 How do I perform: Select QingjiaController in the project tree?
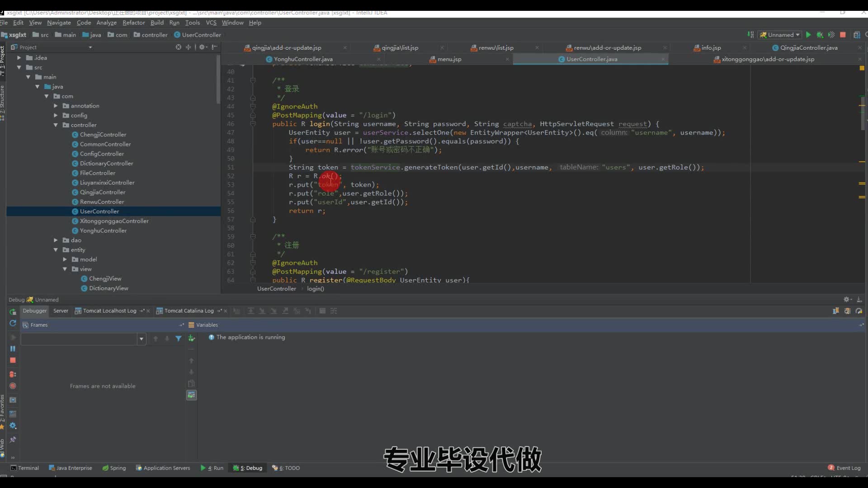tap(102, 192)
